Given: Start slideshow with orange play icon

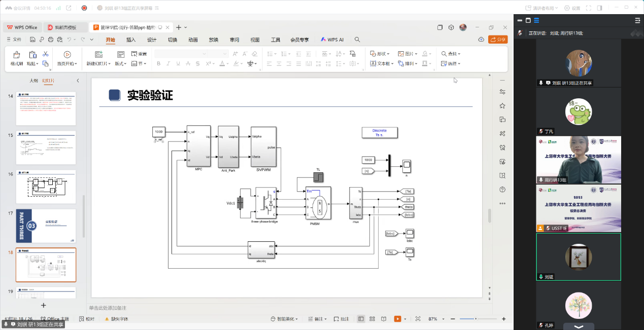Looking at the screenshot, I should (x=397, y=319).
